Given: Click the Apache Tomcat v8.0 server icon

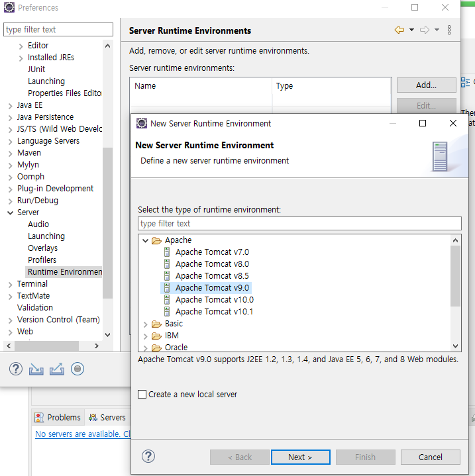Looking at the screenshot, I should point(167,263).
